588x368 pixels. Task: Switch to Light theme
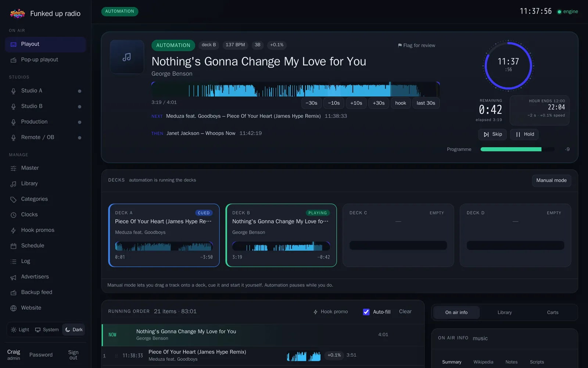20,330
